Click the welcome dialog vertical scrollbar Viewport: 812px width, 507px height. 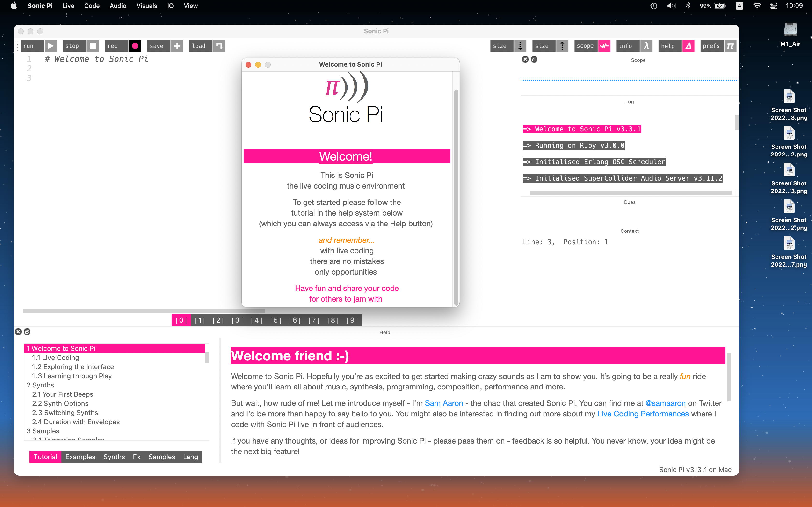click(456, 197)
